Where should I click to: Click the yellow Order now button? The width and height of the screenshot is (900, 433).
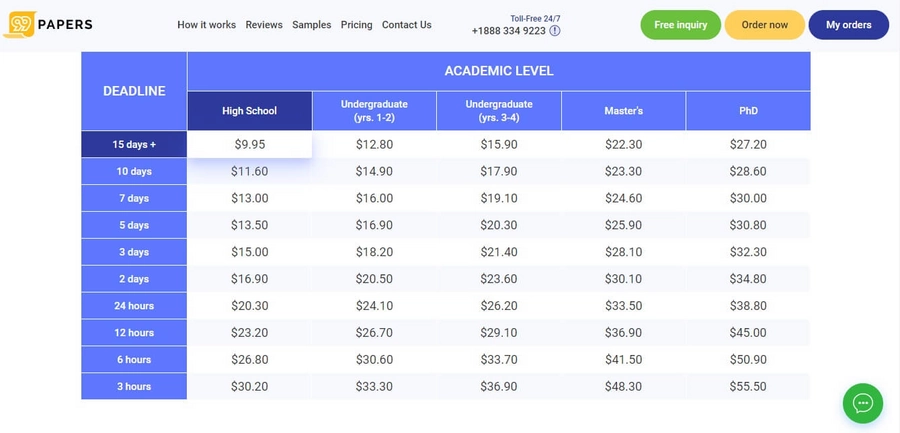tap(765, 25)
